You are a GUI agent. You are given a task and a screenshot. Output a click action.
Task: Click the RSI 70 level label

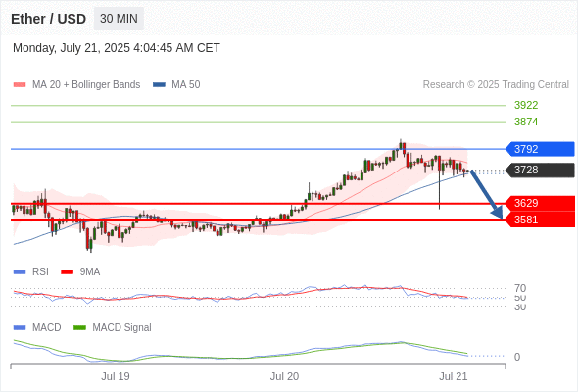pyautogui.click(x=520, y=288)
